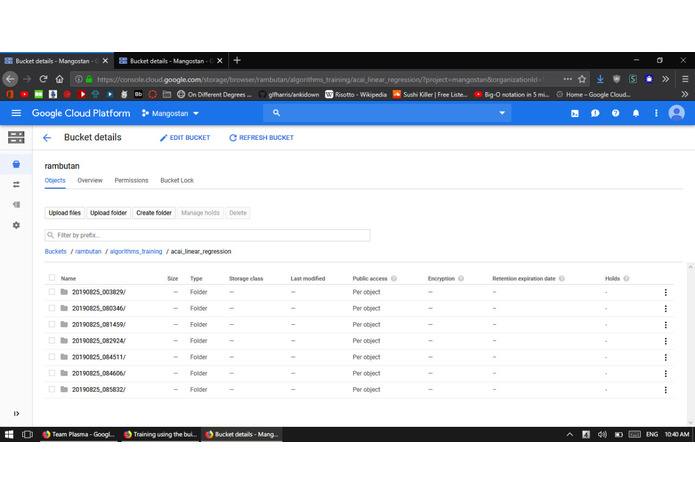Switch to Team Plasma taskbar window
The height and width of the screenshot is (494, 695).
(78, 435)
